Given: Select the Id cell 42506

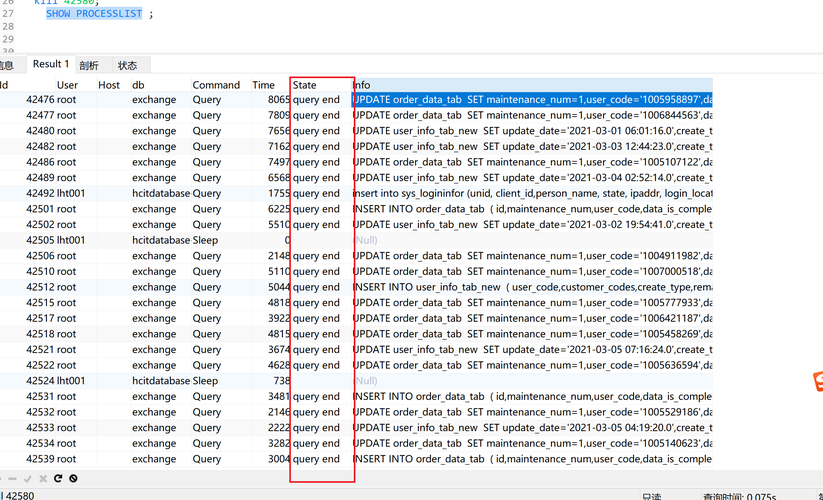Looking at the screenshot, I should (40, 256).
